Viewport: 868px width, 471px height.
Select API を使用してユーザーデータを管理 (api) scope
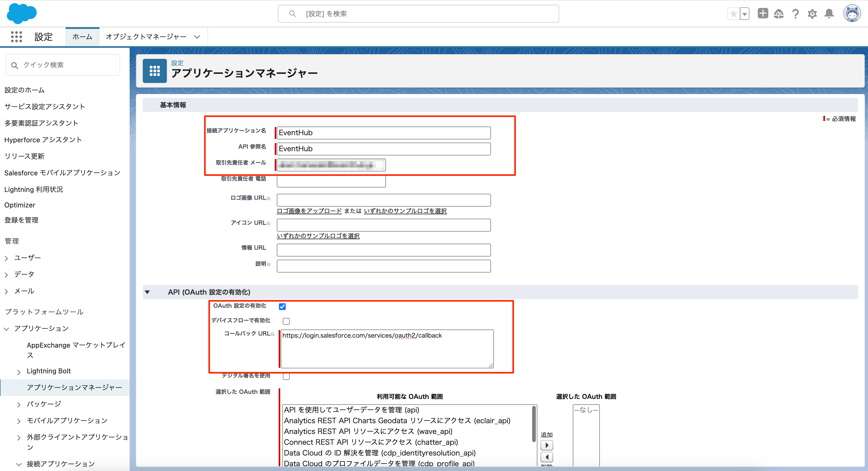tap(351, 410)
